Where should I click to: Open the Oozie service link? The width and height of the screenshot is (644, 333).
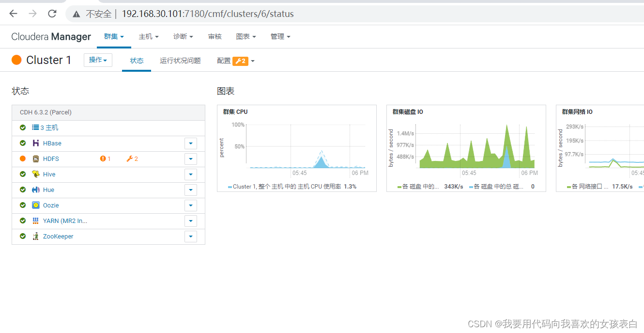(x=51, y=206)
